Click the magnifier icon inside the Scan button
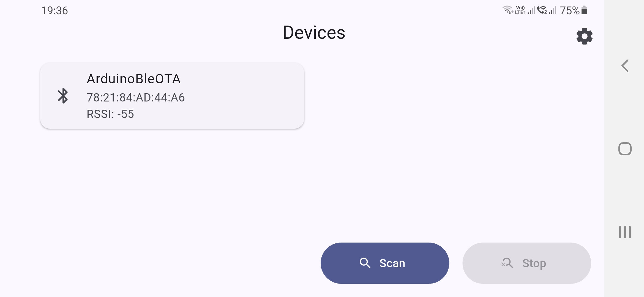Screen dimensions: 644x297 coord(365,263)
